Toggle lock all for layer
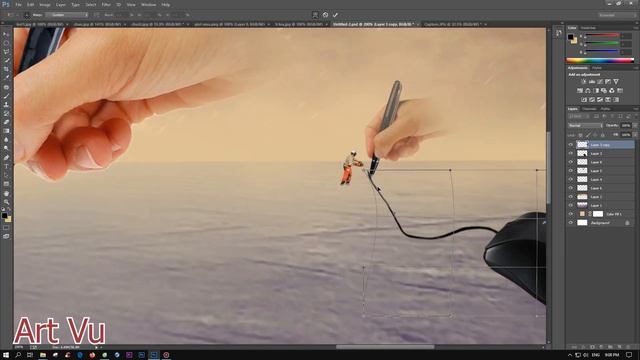 pos(602,135)
